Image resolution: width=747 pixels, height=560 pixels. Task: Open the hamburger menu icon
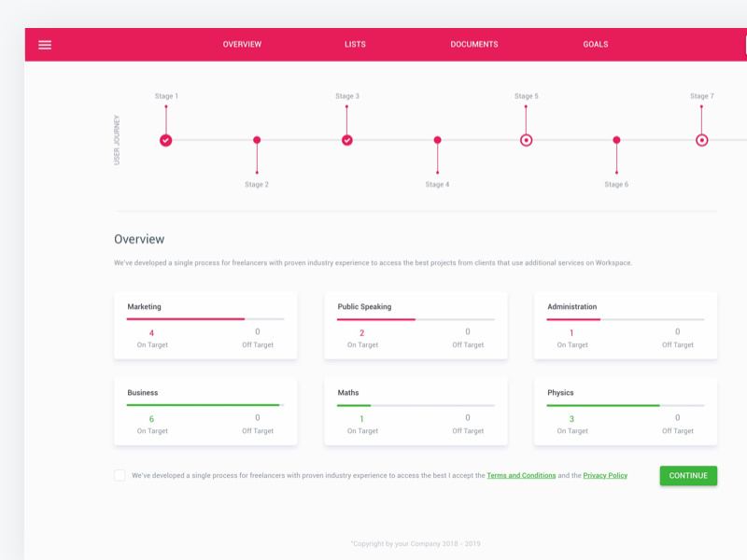click(x=45, y=45)
